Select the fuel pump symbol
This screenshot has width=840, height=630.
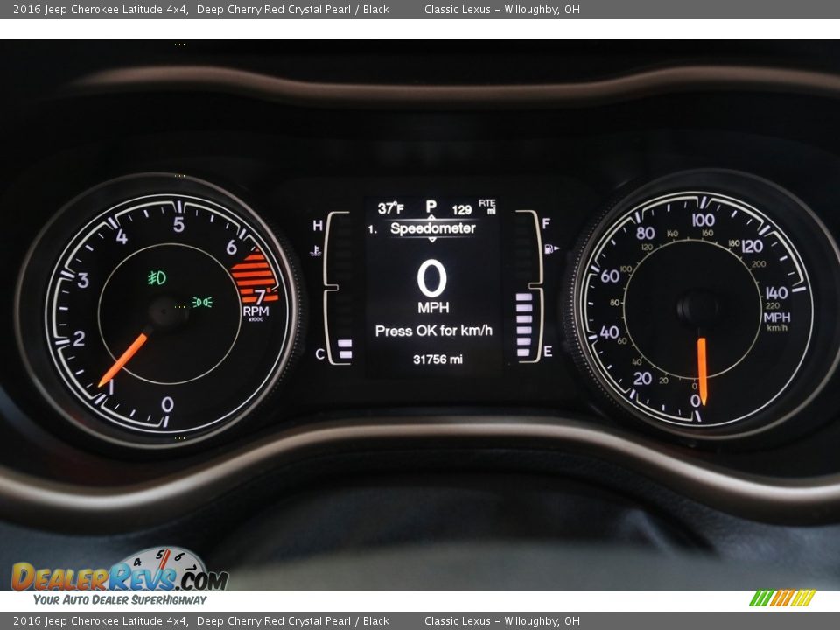[x=551, y=248]
